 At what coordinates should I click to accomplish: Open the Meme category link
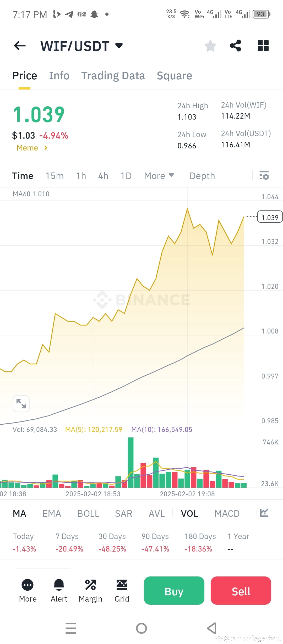31,148
